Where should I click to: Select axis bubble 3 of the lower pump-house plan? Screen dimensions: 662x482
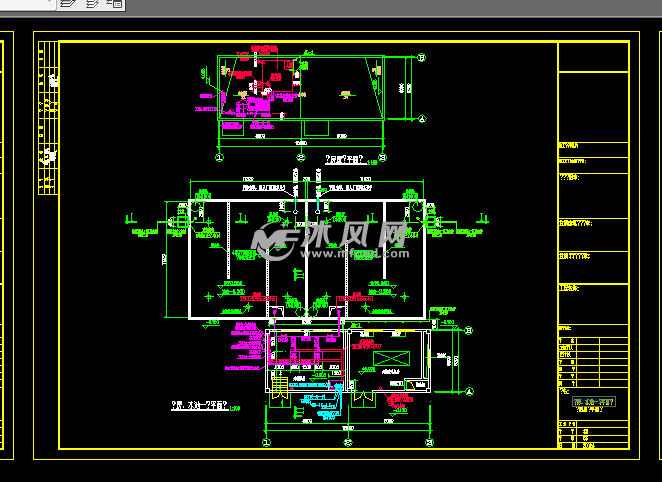(x=429, y=442)
